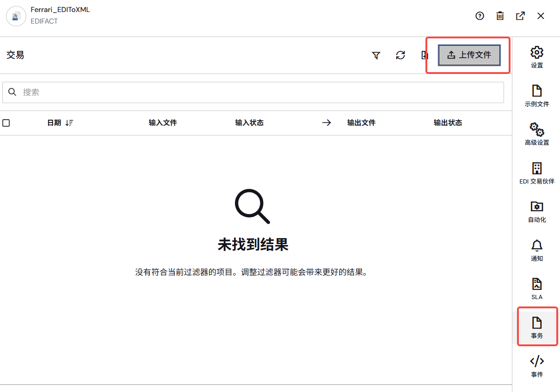The width and height of the screenshot is (560, 392).
Task: Open the SLA sidebar tab
Action: [x=537, y=289]
